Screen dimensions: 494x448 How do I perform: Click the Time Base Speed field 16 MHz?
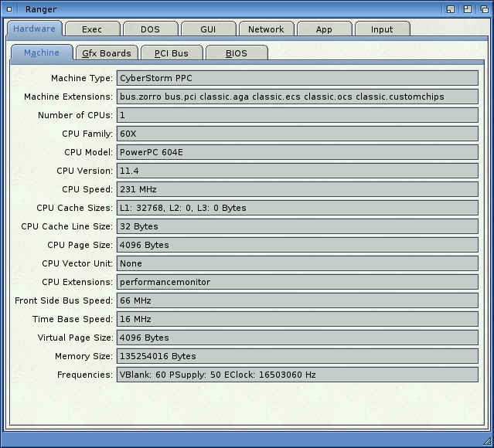click(298, 319)
